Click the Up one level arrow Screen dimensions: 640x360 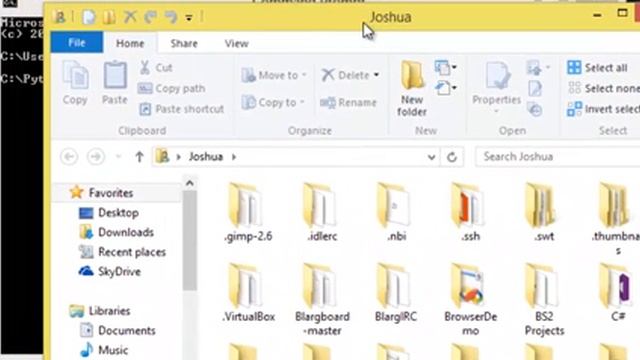coord(139,157)
